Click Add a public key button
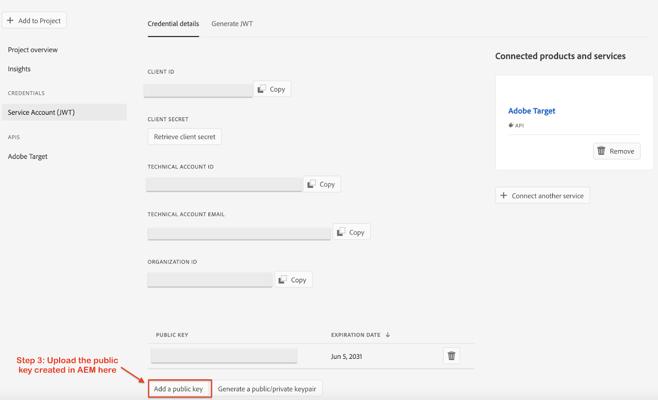The image size is (658, 400). point(179,388)
